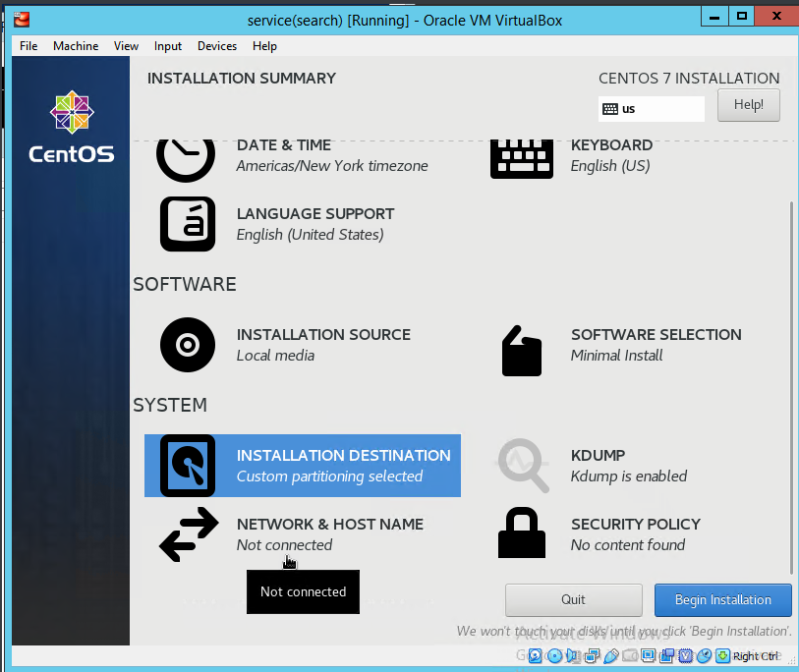Image resolution: width=799 pixels, height=672 pixels.
Task: Open the Devices menu
Action: tap(217, 46)
